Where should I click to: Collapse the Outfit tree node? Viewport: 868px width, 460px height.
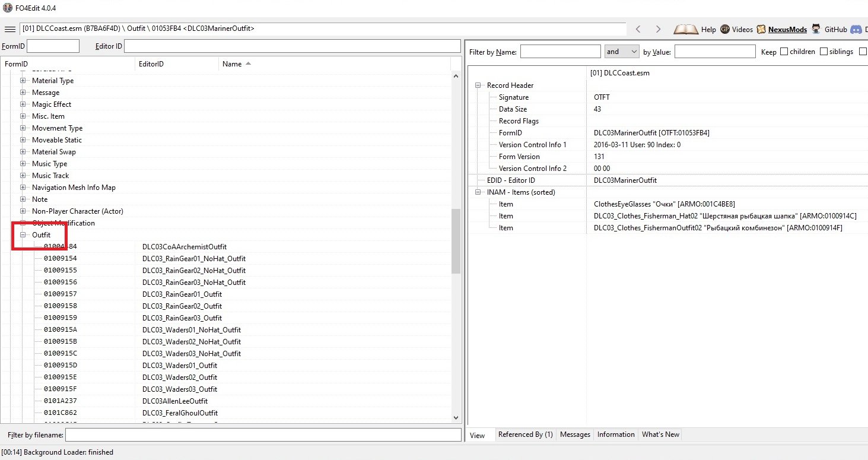(x=23, y=235)
